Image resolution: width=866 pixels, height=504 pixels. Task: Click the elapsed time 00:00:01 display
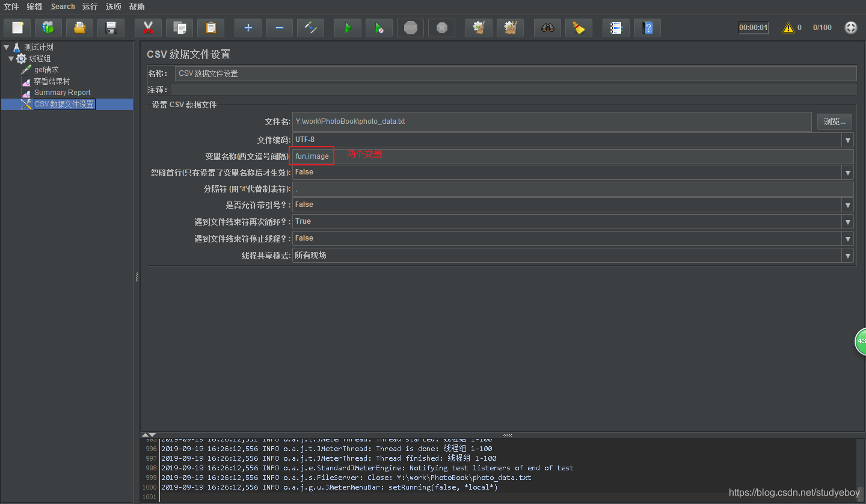click(x=754, y=28)
